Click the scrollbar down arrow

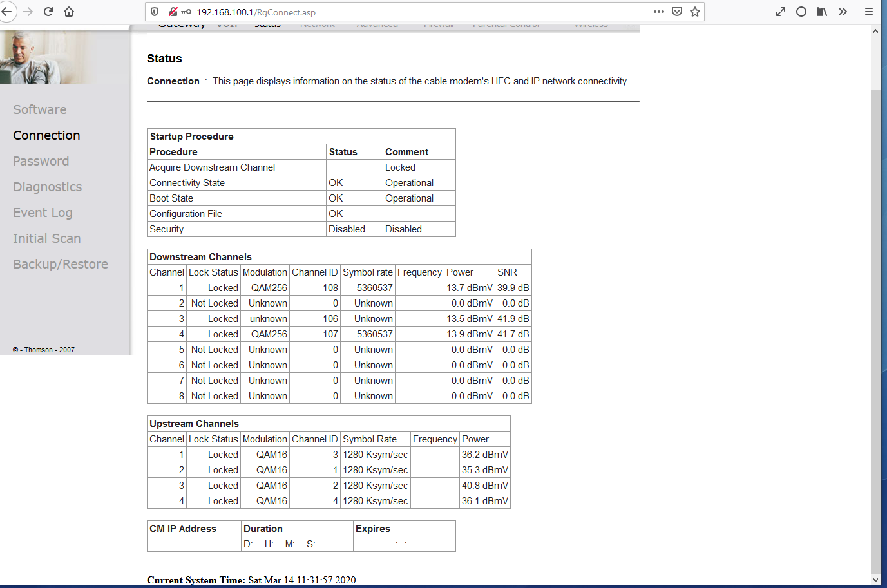pos(875,580)
